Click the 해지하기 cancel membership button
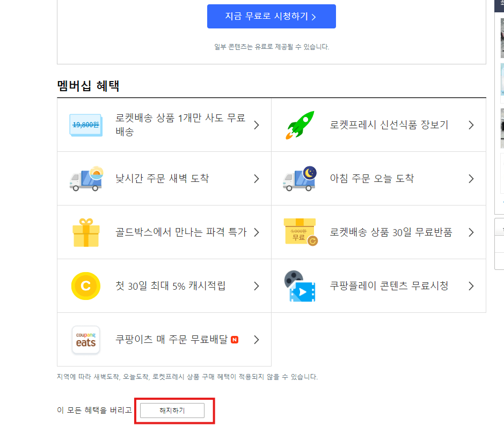 (172, 410)
